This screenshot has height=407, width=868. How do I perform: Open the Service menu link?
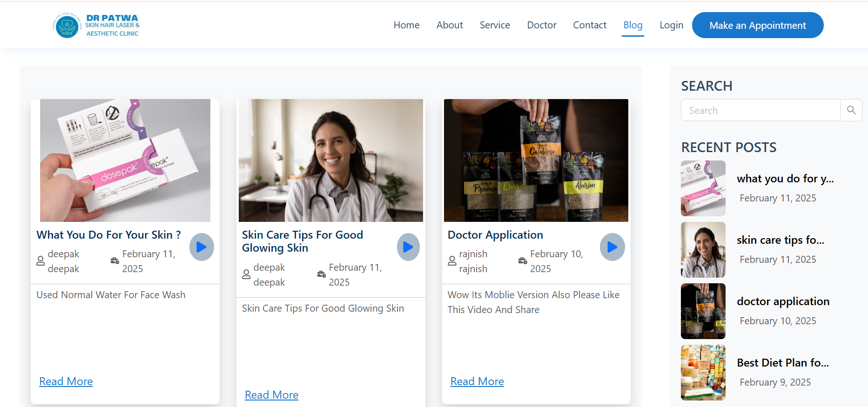coord(495,25)
